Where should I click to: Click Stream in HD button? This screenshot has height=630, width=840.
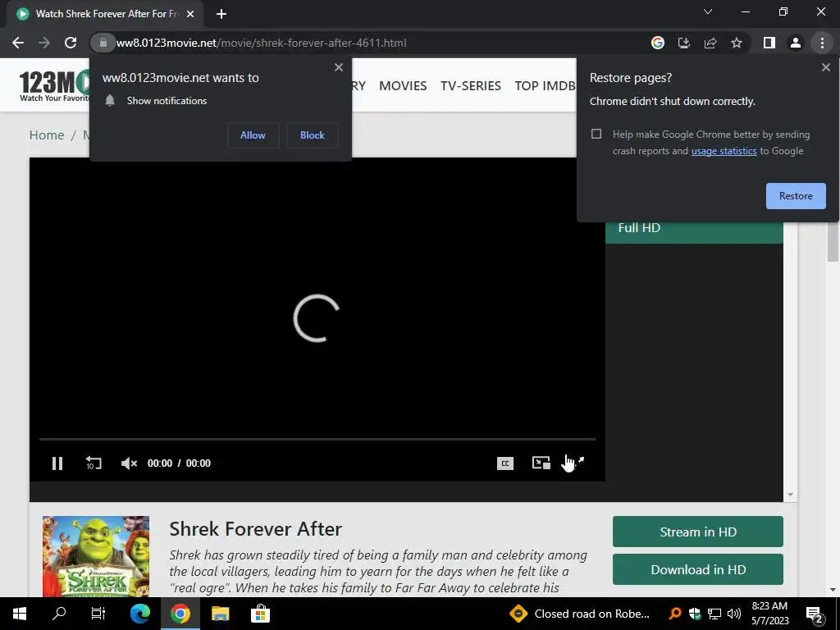coord(697,532)
